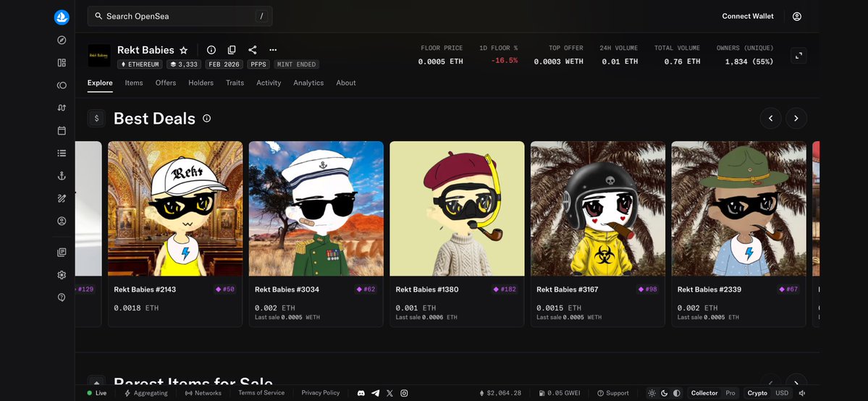868x401 pixels.
Task: Open the Drops calendar icon in sidebar
Action: [62, 131]
